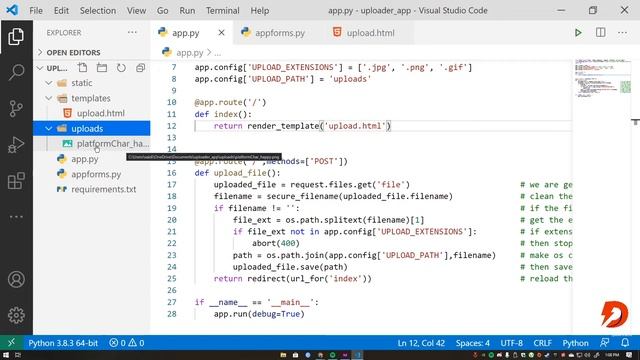This screenshot has height=360, width=640.
Task: Open notifications bell in status bar
Action: click(625, 343)
